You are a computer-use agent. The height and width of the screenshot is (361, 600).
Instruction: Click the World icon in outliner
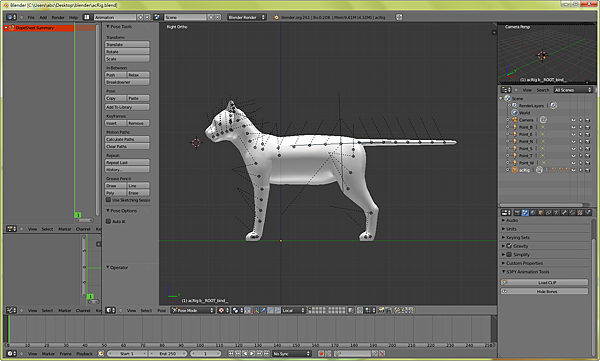(515, 113)
